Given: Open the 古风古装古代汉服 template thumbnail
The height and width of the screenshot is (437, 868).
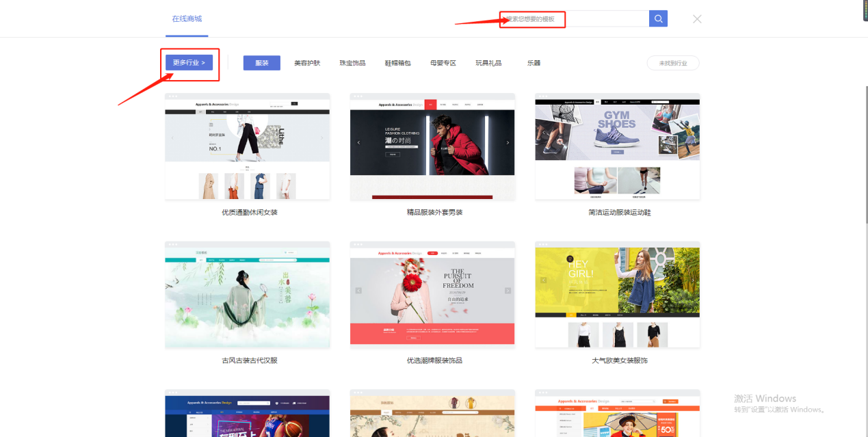Looking at the screenshot, I should pos(247,295).
